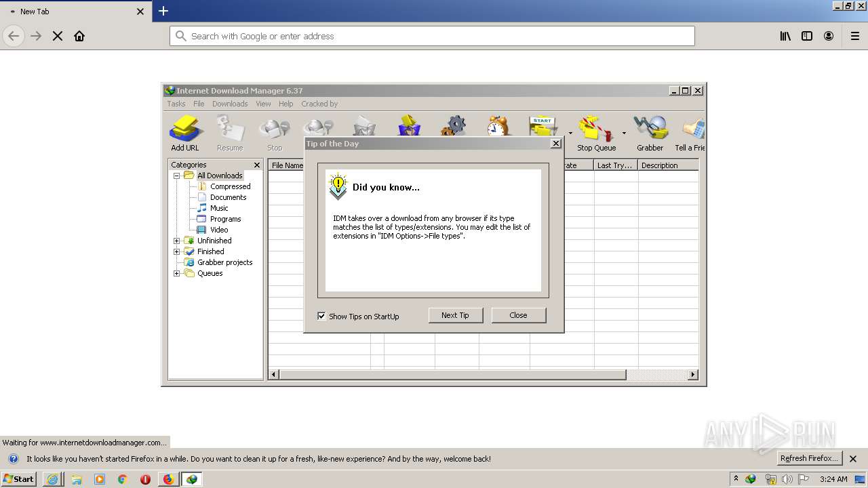Open the View menu in IDM
Image resolution: width=868 pixels, height=488 pixels.
(263, 104)
